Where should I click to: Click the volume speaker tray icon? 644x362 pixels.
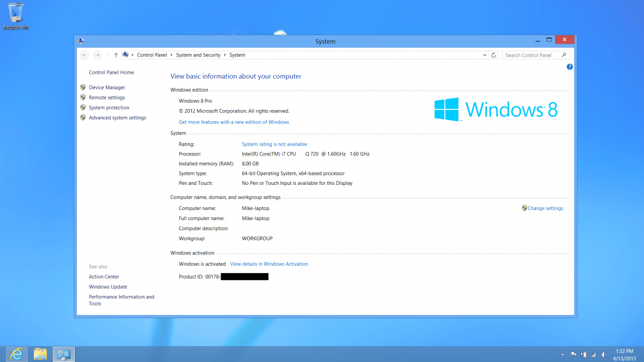coord(603,355)
